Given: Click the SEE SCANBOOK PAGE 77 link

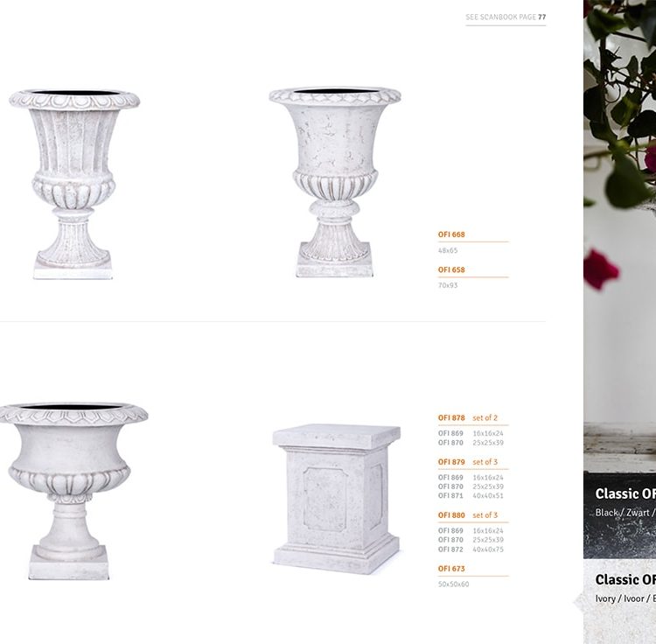Looking at the screenshot, I should (x=506, y=17).
